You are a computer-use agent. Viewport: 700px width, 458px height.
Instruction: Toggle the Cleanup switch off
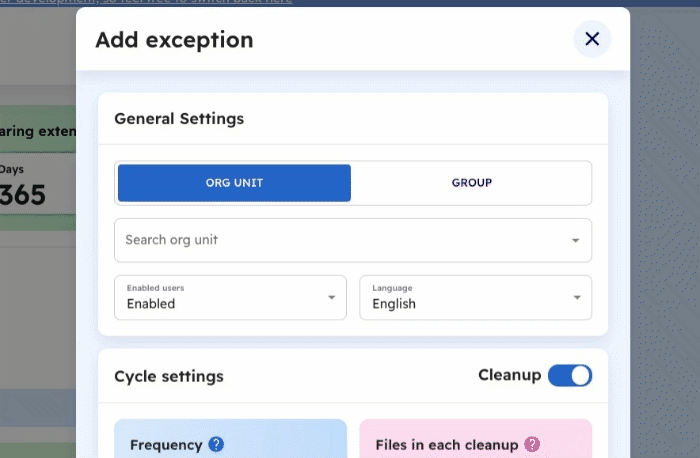click(570, 375)
